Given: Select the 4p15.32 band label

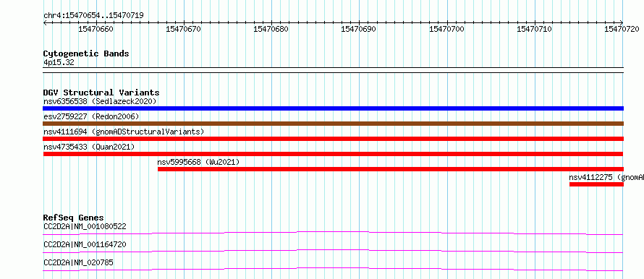Looking at the screenshot, I should pos(59,63).
